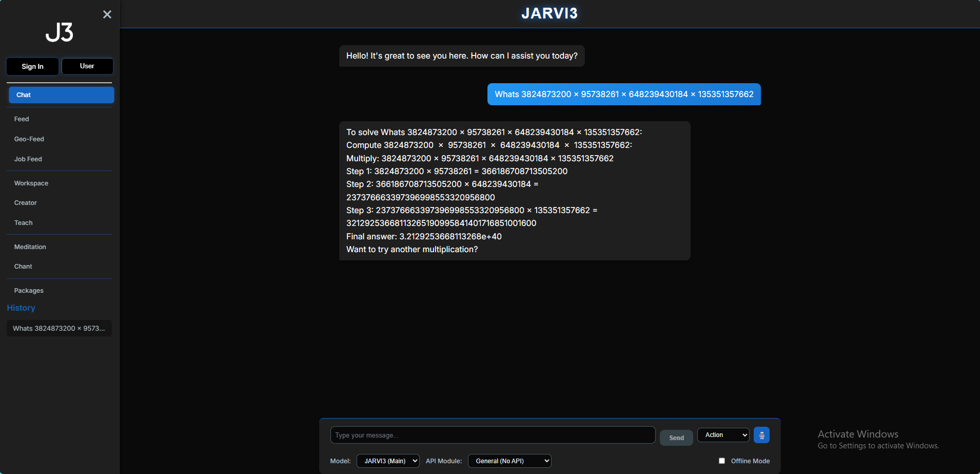Open the history item starting "Whats 3824873200"
The image size is (980, 474).
pos(59,328)
